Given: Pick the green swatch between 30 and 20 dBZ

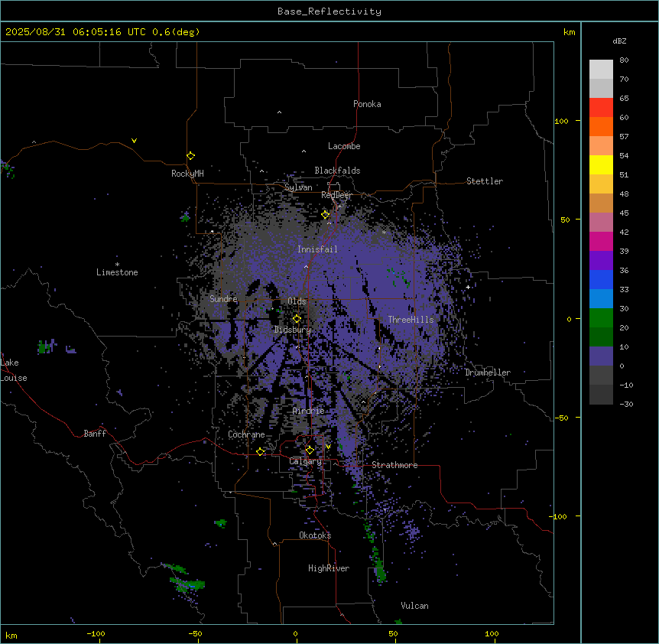Looking at the screenshot, I should coord(601,318).
